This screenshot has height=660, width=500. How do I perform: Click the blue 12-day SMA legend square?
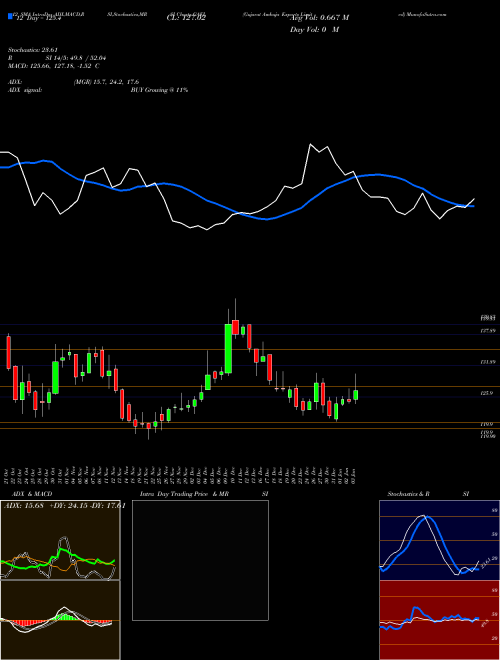10,17
